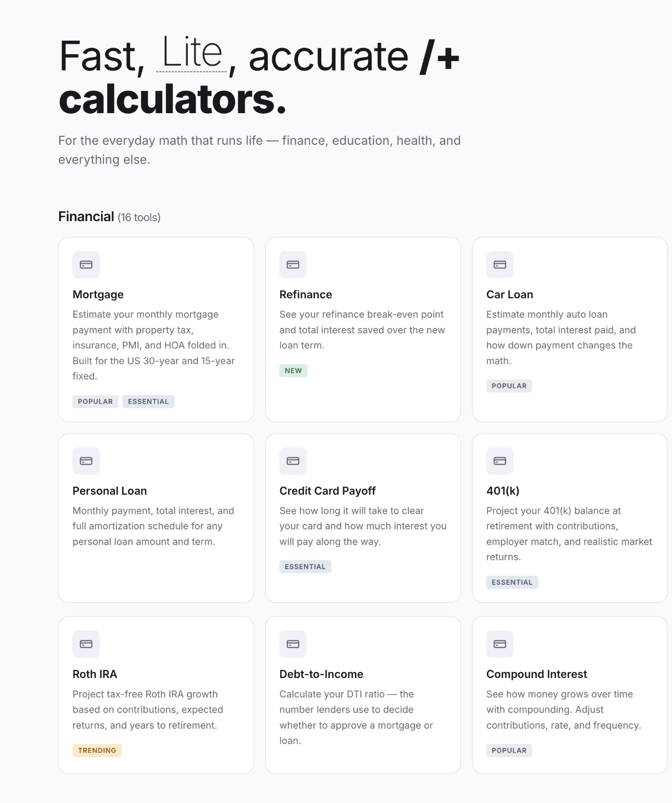The image size is (672, 803).
Task: Click the Roth IRA card icon
Action: coord(86,644)
